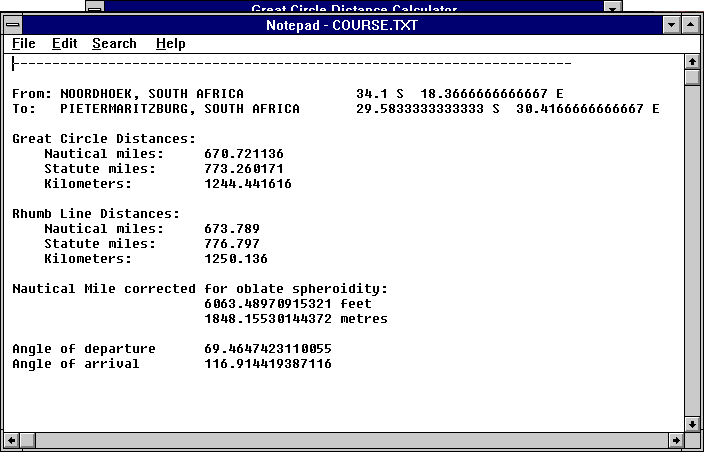Click the vertical scrollbar up arrow
This screenshot has width=704, height=453.
click(691, 63)
